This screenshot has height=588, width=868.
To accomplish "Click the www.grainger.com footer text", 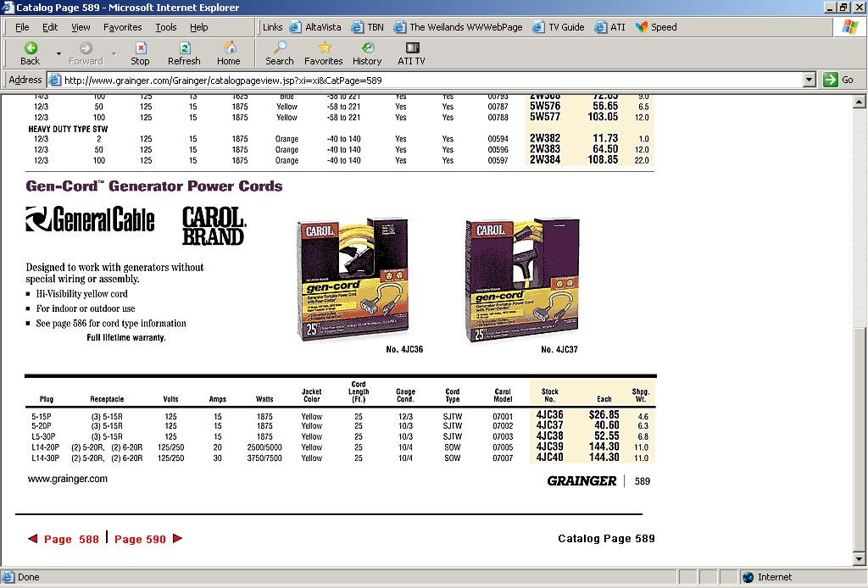I will click(x=68, y=479).
